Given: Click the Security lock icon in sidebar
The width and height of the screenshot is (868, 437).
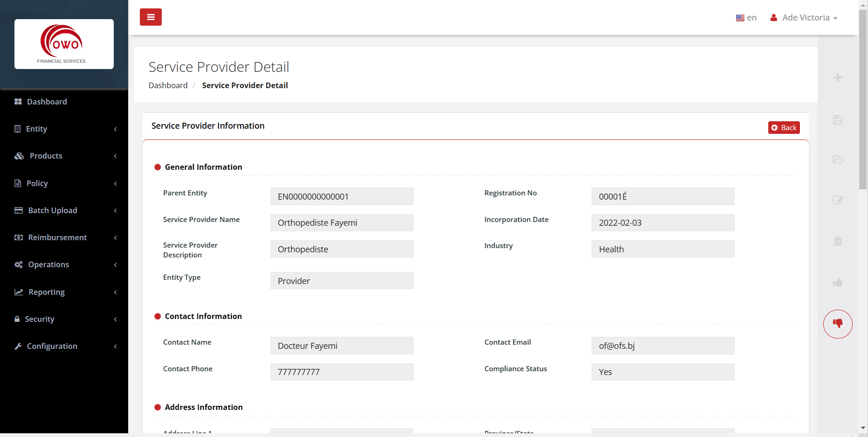Looking at the screenshot, I should tap(17, 319).
